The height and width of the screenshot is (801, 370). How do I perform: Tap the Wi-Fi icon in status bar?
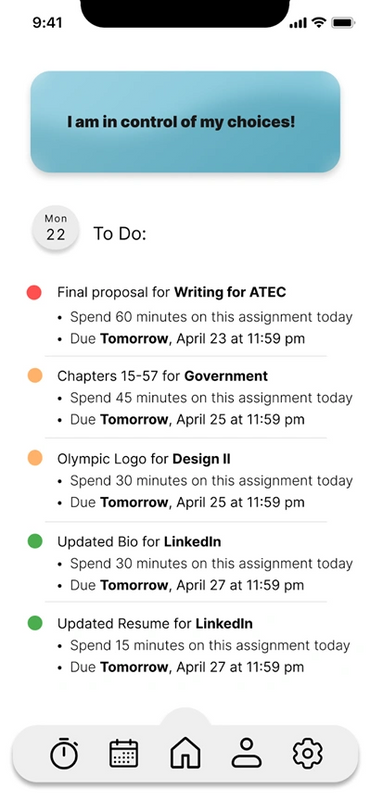[319, 22]
